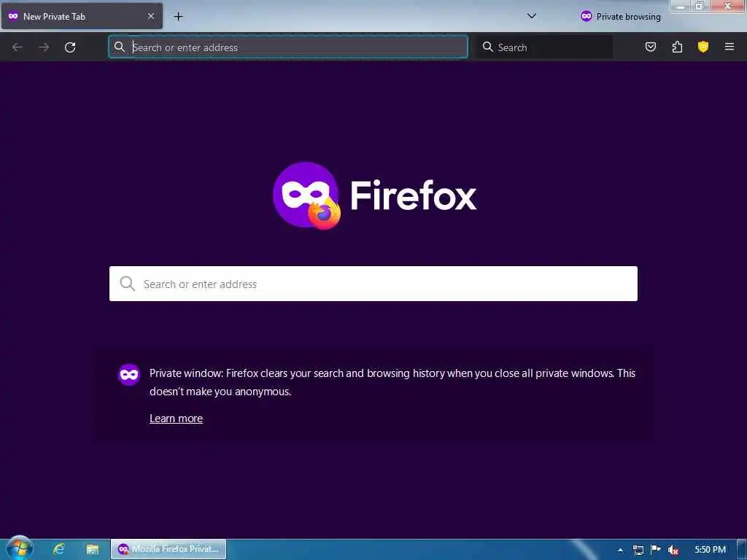Click the Forward navigation arrow
747x560 pixels.
(x=44, y=47)
